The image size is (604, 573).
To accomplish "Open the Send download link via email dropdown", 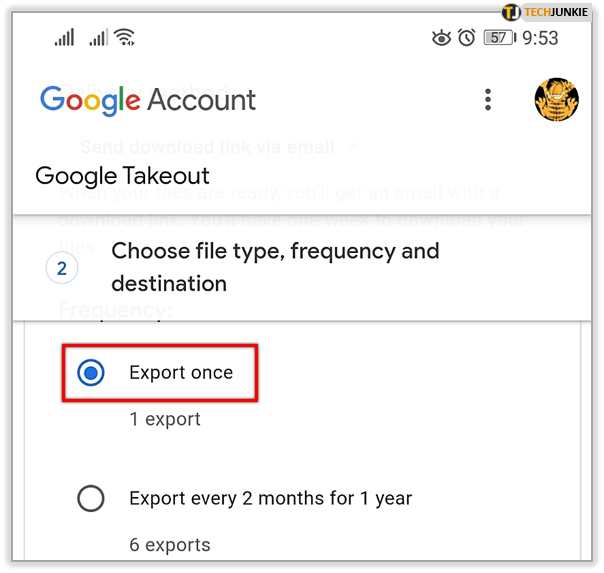I will 218,147.
